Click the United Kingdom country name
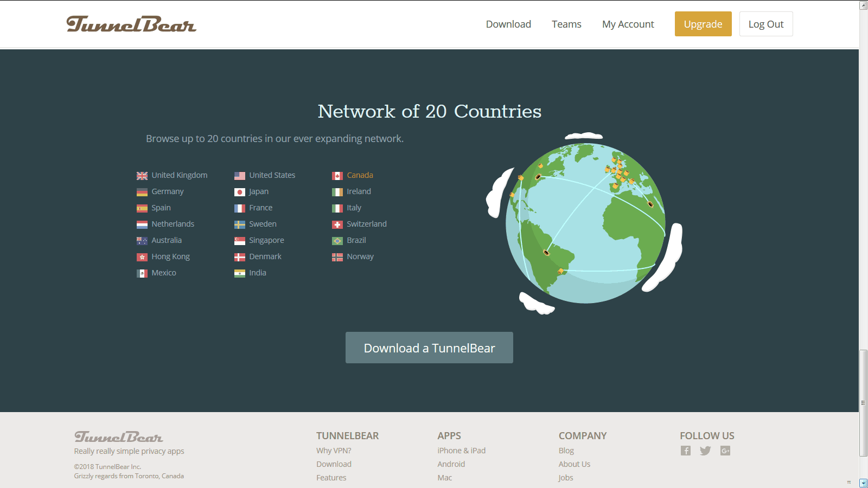This screenshot has width=868, height=488. (180, 175)
